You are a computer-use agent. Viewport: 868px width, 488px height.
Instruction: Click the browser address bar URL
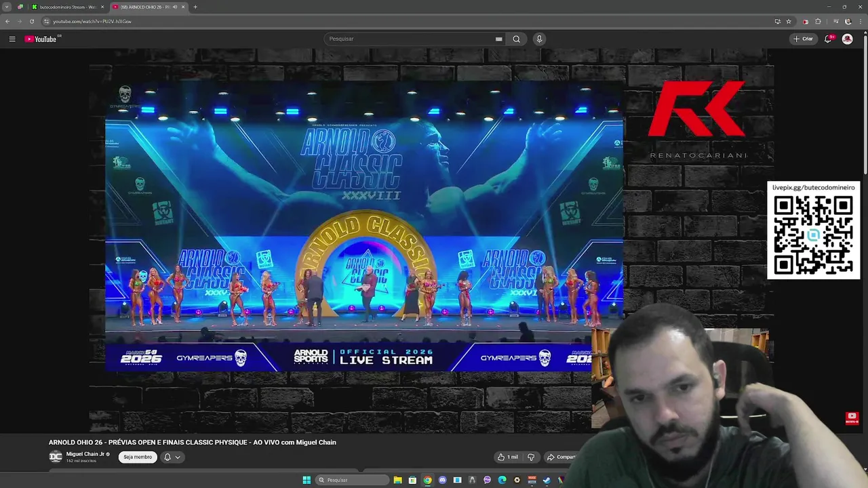(x=92, y=21)
